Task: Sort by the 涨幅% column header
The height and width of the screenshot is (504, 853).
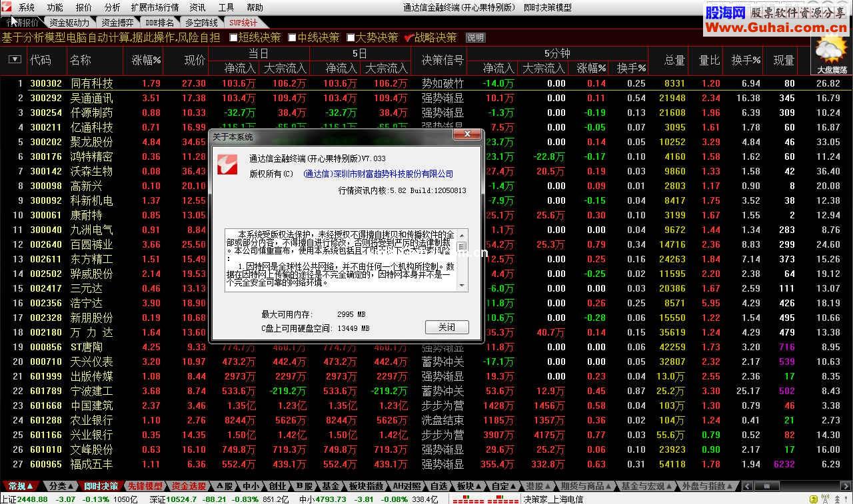Action: point(146,60)
